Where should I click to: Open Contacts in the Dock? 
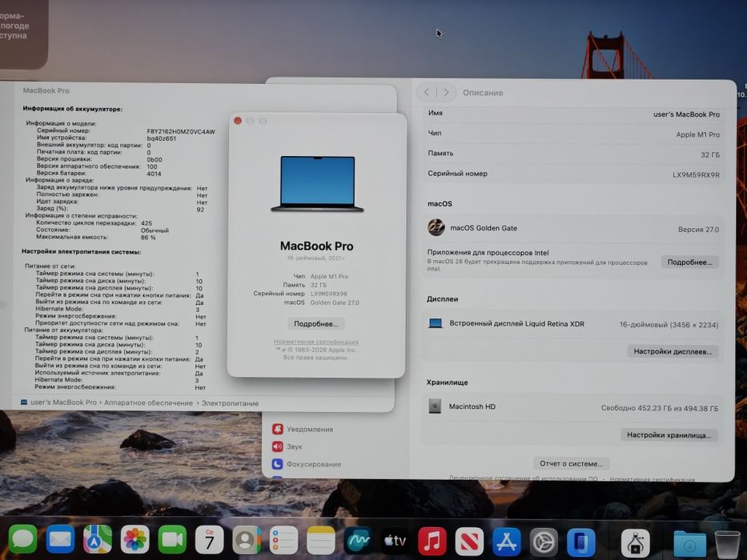click(x=247, y=540)
